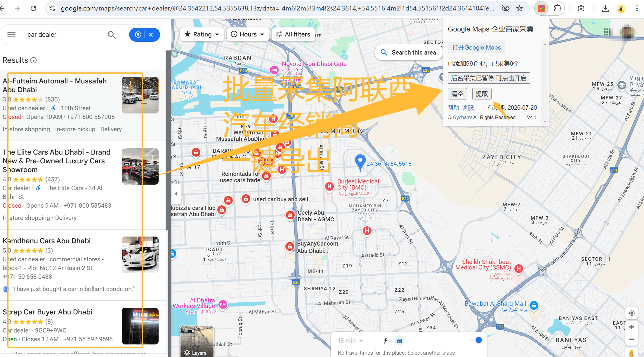Open the 帮助 help link

click(454, 108)
